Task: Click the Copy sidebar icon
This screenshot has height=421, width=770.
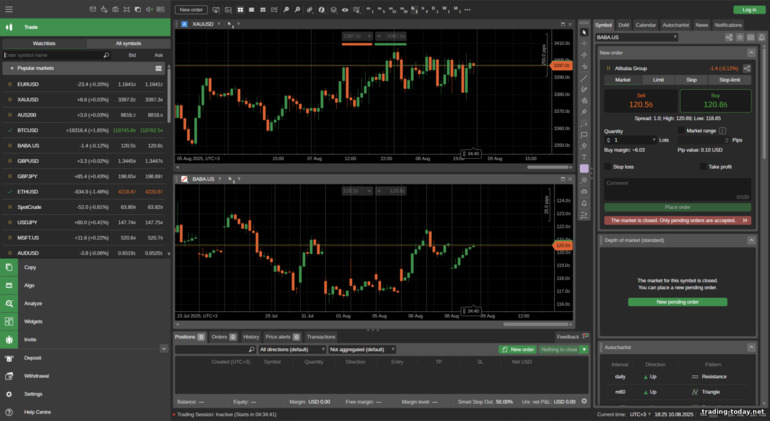Action: (x=9, y=267)
